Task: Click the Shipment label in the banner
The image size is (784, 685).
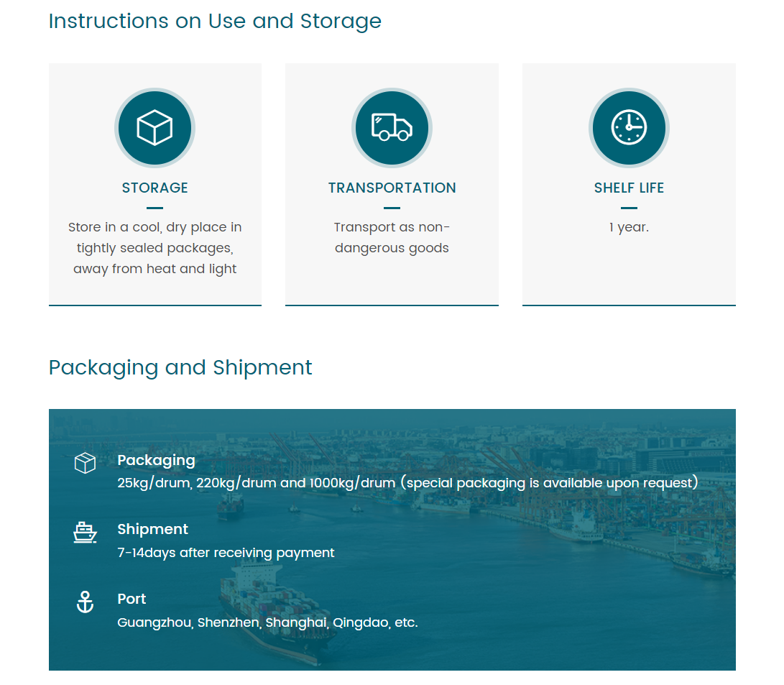Action: coord(152,529)
